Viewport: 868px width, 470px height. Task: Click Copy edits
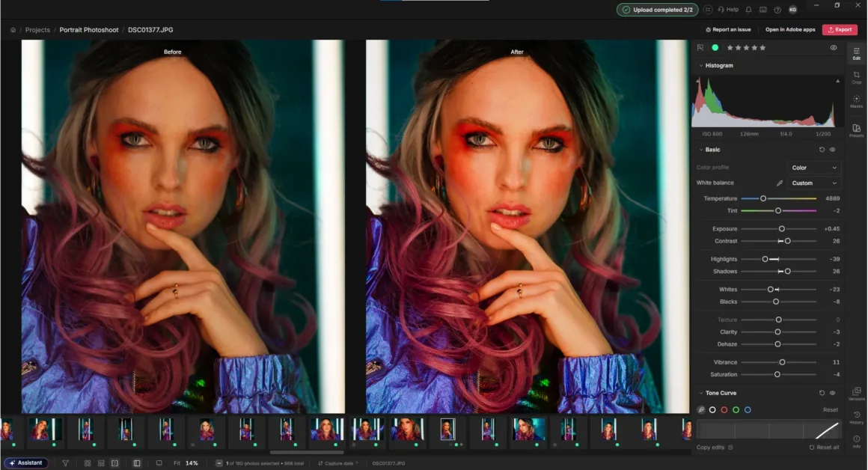point(710,448)
